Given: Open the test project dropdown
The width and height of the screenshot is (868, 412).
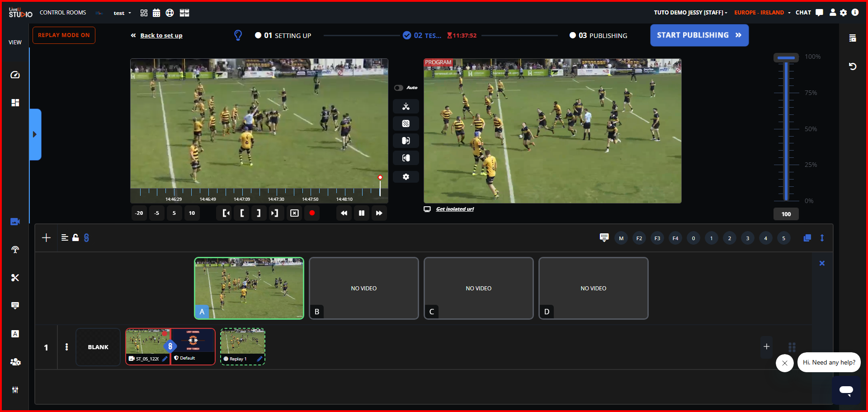Looking at the screenshot, I should click(x=122, y=13).
